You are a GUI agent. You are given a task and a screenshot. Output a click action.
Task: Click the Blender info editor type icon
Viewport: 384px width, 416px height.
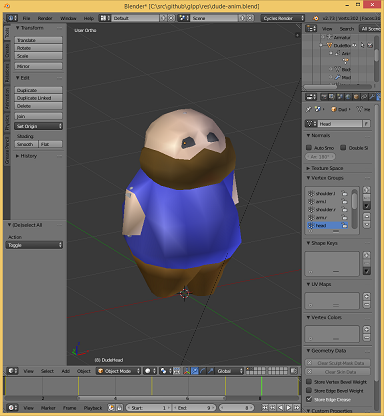tap(12, 18)
